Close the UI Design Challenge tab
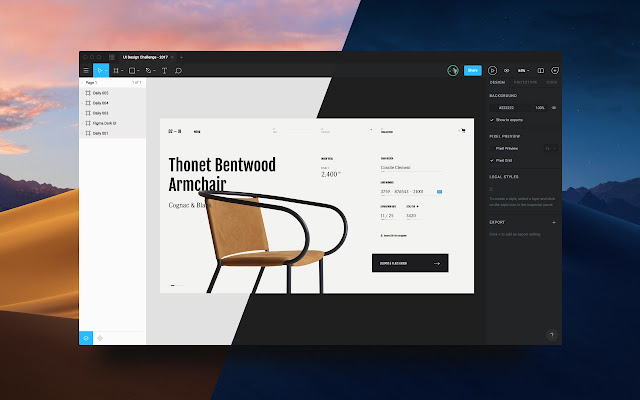 click(172, 57)
